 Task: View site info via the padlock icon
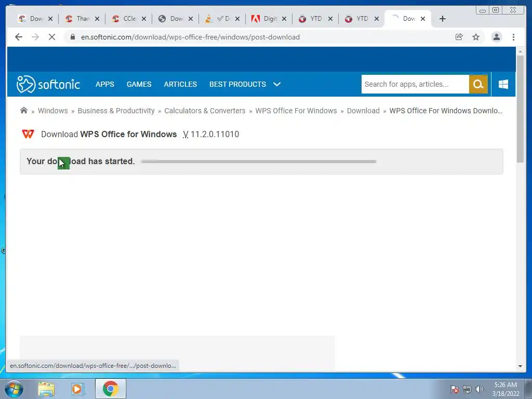[72, 37]
